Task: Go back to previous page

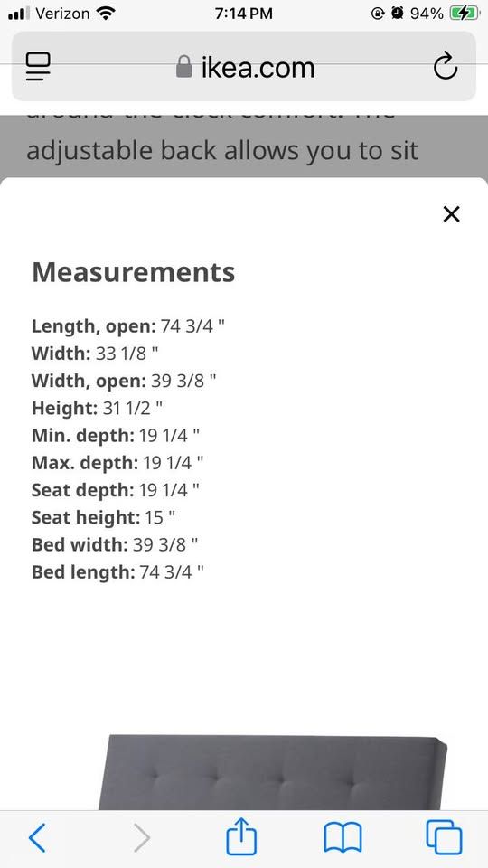Action: pos(37,837)
